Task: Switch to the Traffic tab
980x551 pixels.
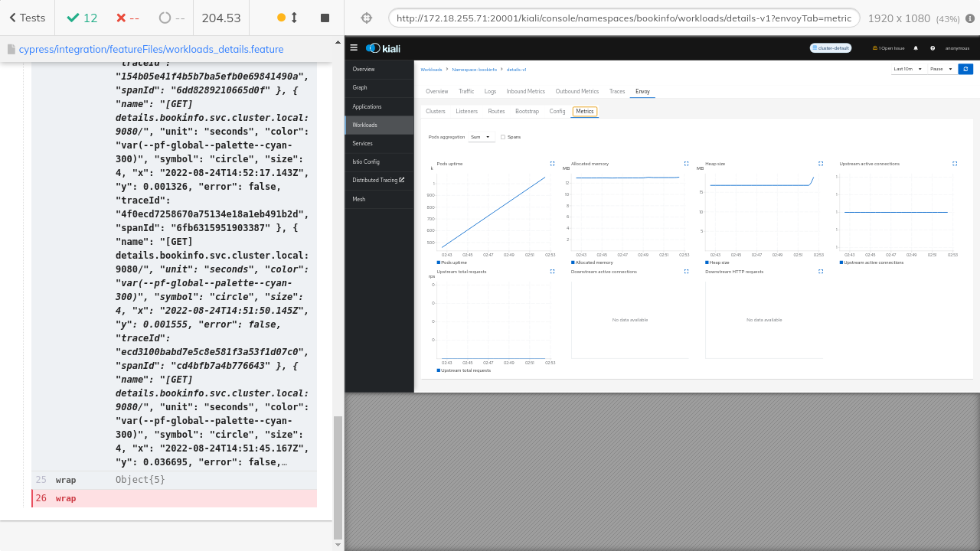Action: [466, 91]
